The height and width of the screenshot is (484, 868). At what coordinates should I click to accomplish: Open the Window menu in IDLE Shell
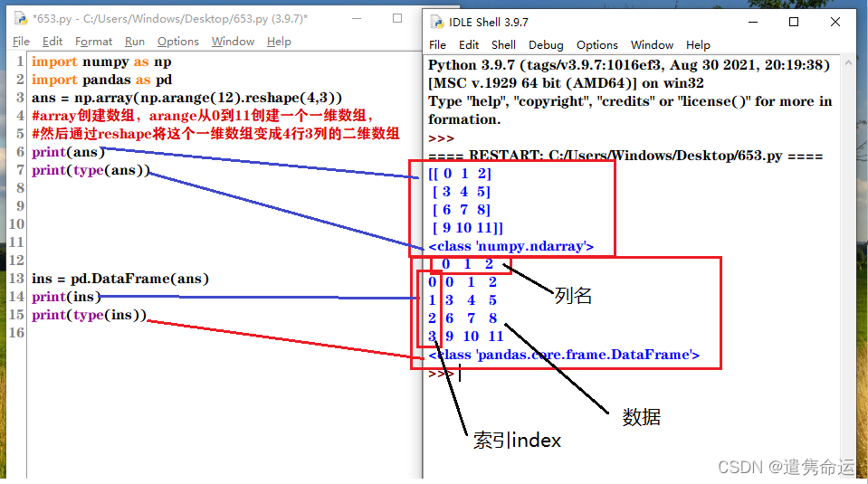click(x=652, y=45)
